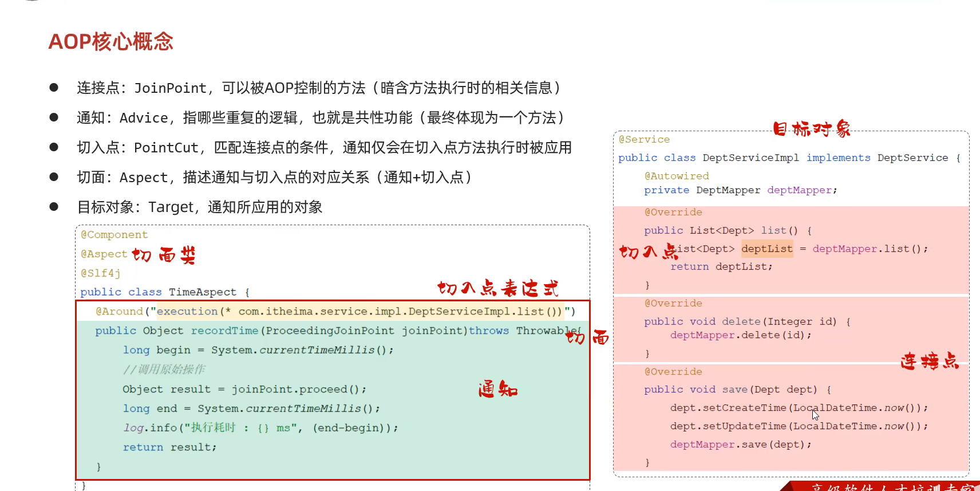Screen dimensions: 980x491
Task: Click the bullet dot before "切面: Aspect"
Action: pos(54,177)
